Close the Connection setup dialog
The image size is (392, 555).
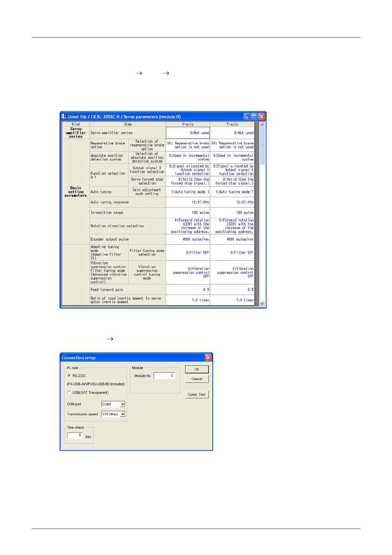coord(208,358)
